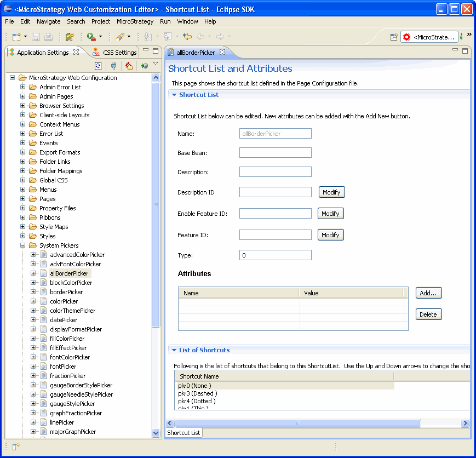Select the Shortcut List bottom tab

coord(183,433)
